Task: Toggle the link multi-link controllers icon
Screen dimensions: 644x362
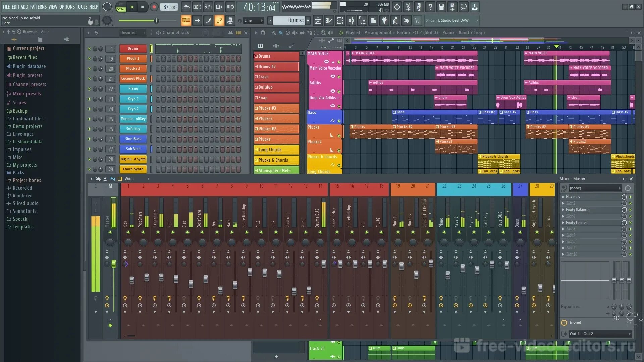Action: point(219,21)
